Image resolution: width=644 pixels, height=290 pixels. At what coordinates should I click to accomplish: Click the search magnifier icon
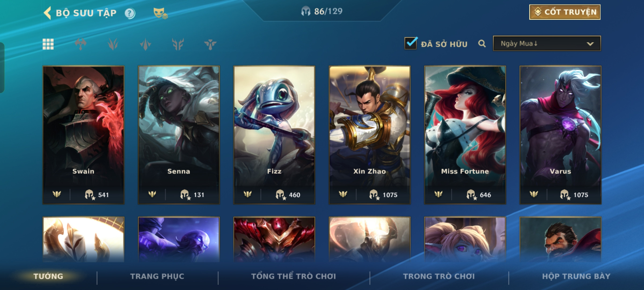click(482, 44)
